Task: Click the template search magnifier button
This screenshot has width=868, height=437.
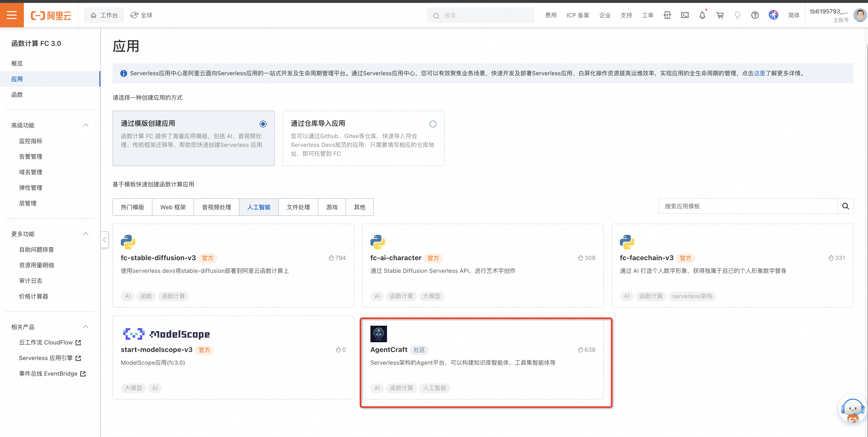Action: point(845,206)
